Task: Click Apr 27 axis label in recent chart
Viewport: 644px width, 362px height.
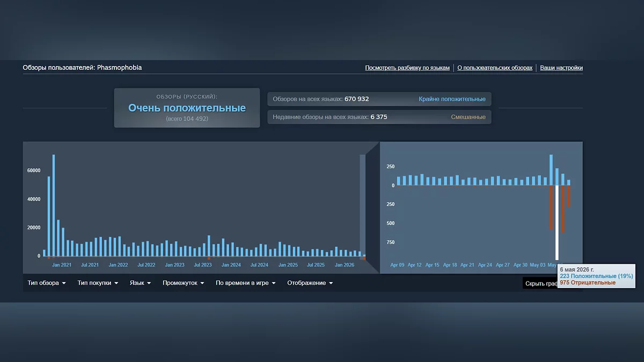Action: pos(503,265)
